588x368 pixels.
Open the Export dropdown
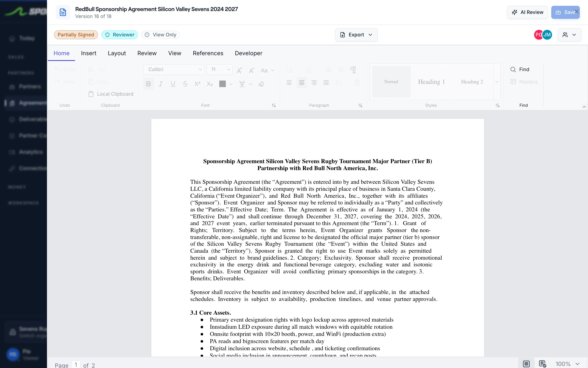pos(356,35)
